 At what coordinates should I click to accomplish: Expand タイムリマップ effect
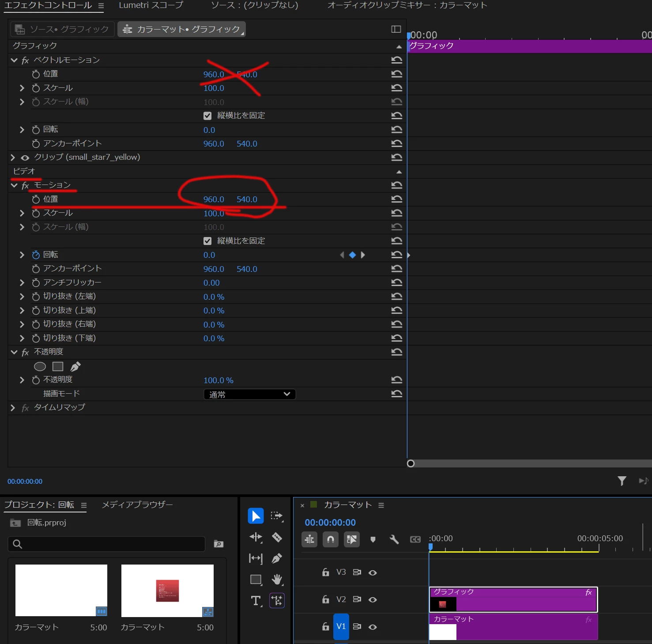coord(13,408)
